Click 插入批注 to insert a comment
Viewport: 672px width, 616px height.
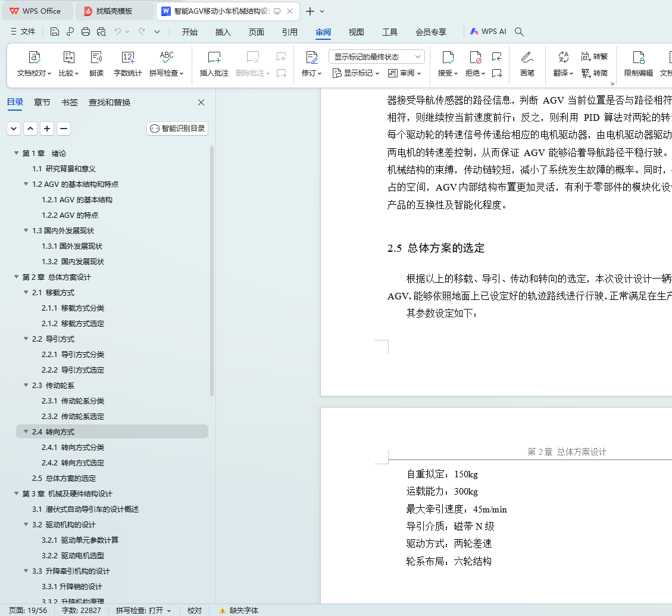[x=214, y=64]
